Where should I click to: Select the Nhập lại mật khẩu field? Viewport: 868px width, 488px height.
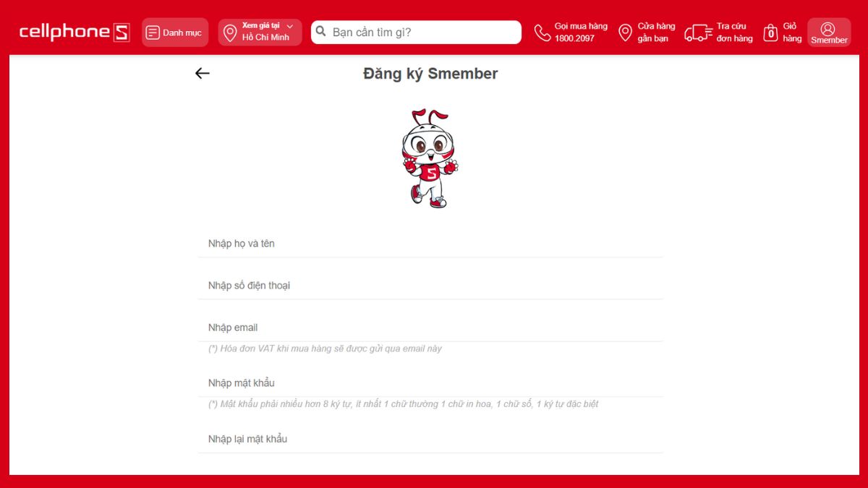pos(430,439)
